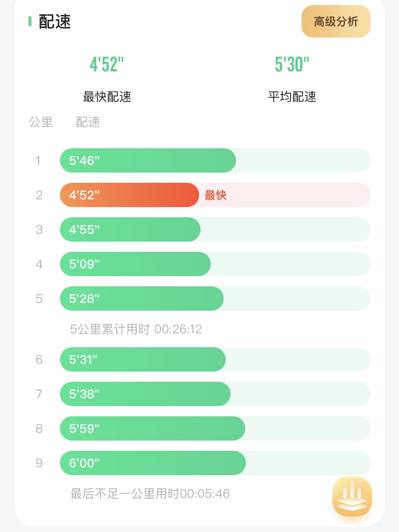Image resolution: width=399 pixels, height=532 pixels.
Task: Tap the golden chart floating icon
Action: (352, 496)
